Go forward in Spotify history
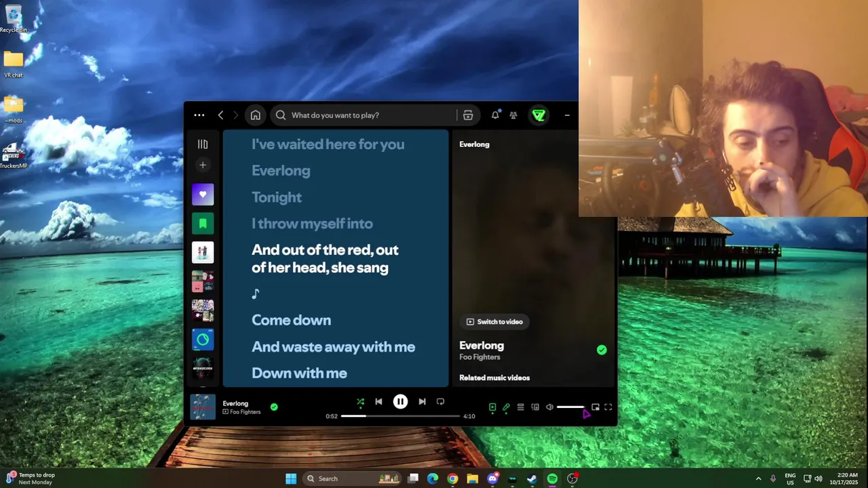This screenshot has width=868, height=488. (236, 115)
